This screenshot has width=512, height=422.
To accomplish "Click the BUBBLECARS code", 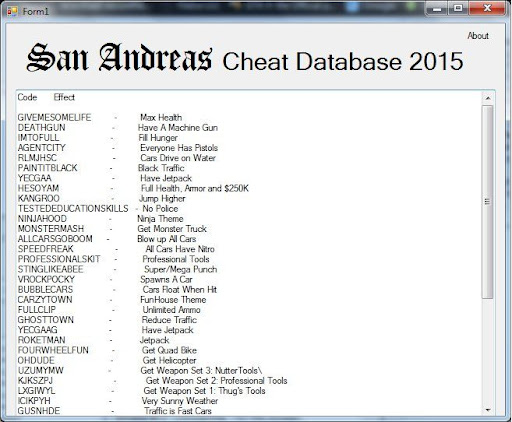I will 45,289.
